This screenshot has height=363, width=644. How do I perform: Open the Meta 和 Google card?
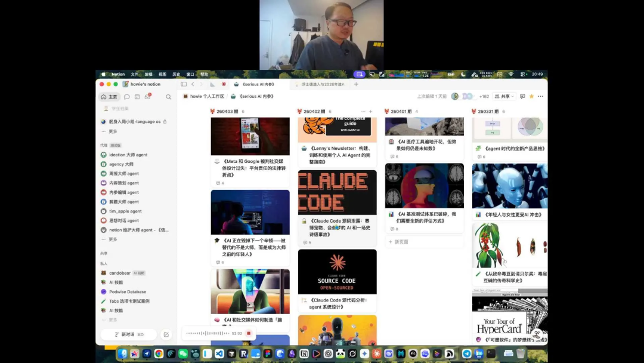pos(250,152)
